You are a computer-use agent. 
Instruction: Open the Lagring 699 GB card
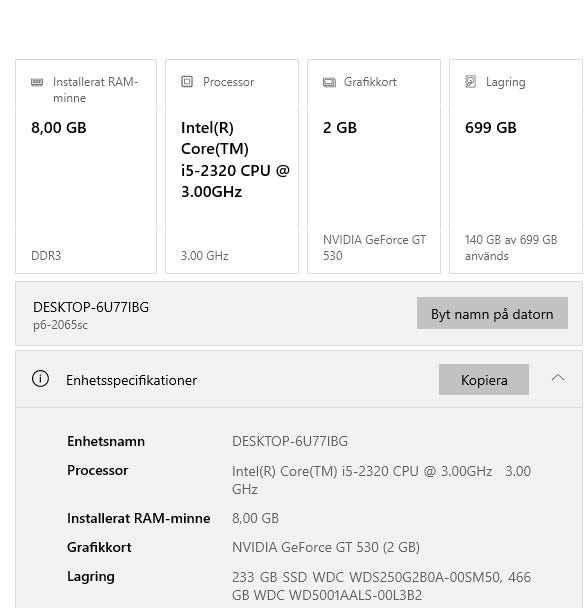click(516, 166)
